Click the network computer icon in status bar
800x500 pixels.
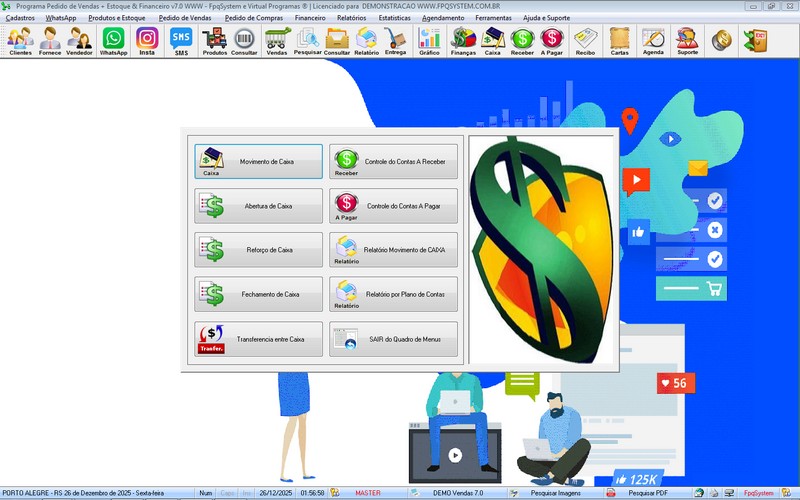[x=730, y=493]
